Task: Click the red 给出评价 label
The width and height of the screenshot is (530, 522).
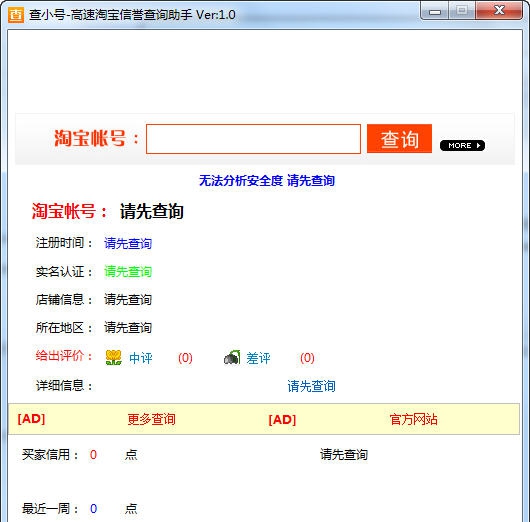Action: (x=64, y=356)
